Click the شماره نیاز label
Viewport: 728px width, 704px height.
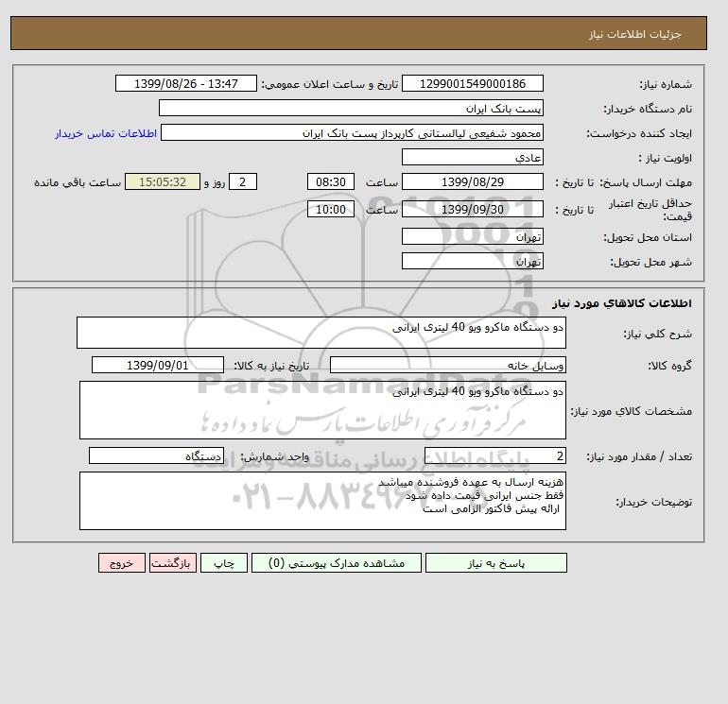coord(666,84)
